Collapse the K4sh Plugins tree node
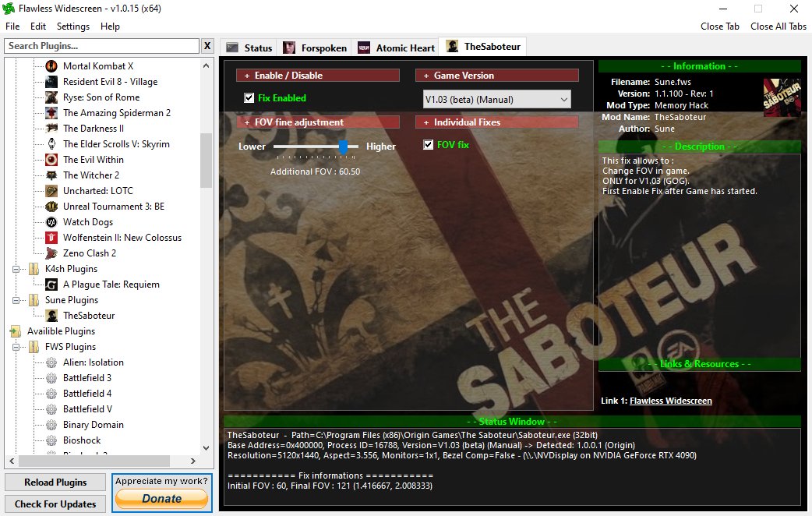Screen dimensions: 812x516 (x=16, y=269)
